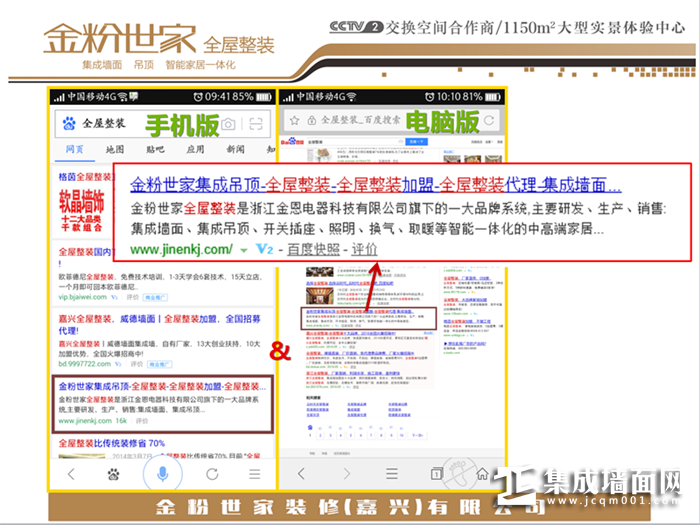700x525 pixels.
Task: Tap the lock icon in right address bar
Action: 312,121
